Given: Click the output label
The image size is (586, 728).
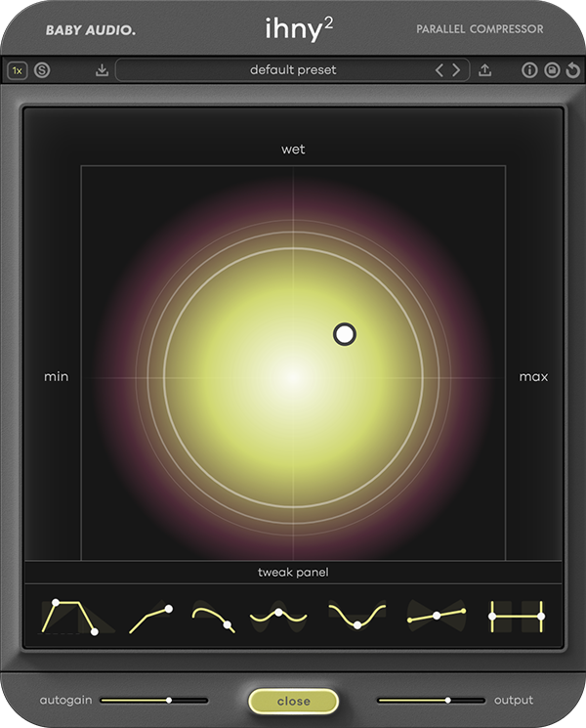Looking at the screenshot, I should pyautogui.click(x=514, y=700).
